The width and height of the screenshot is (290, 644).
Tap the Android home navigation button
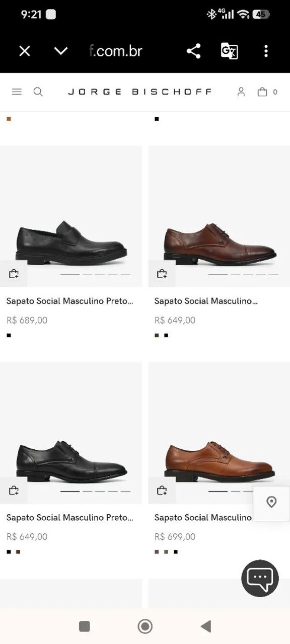pyautogui.click(x=145, y=626)
